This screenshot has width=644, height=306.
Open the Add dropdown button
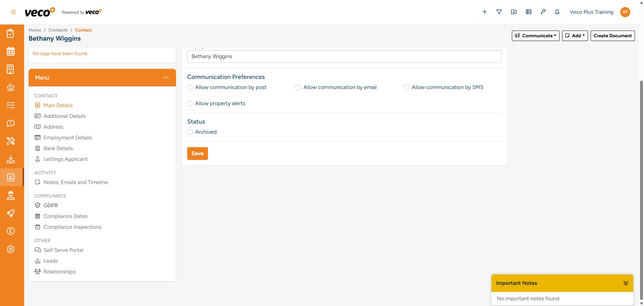point(575,36)
